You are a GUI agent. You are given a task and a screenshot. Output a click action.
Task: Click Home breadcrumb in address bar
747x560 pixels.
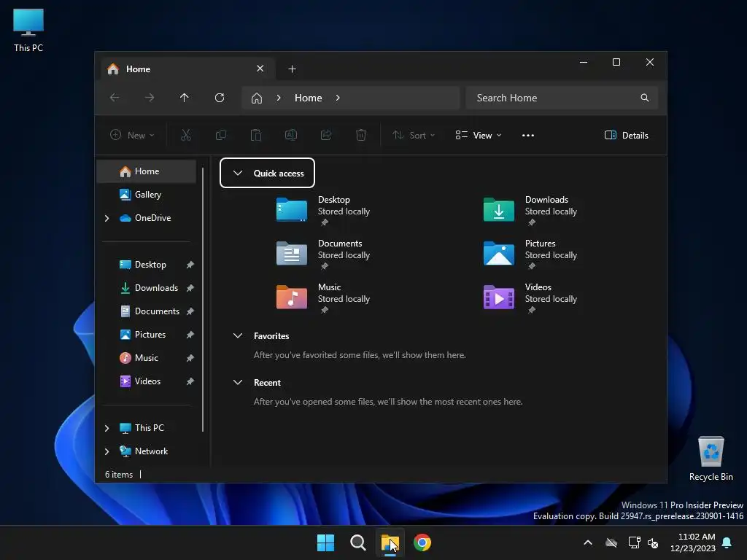(x=309, y=98)
